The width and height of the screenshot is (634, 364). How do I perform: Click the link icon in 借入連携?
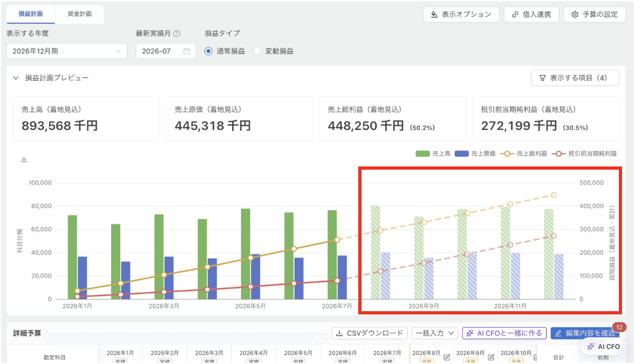pos(515,14)
